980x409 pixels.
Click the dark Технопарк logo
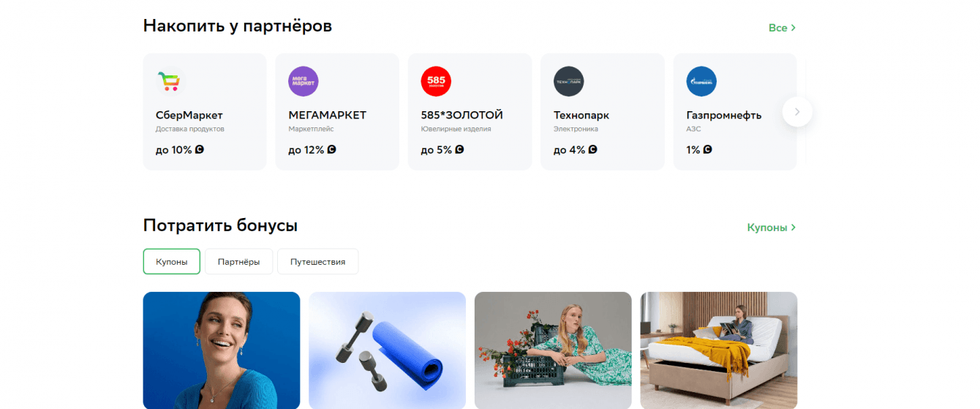point(568,81)
